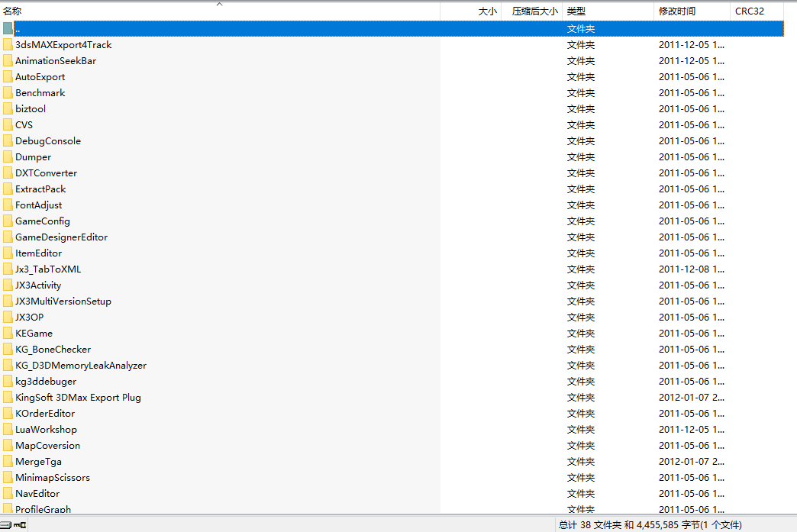Click the AutoExport folder icon

(x=8, y=77)
